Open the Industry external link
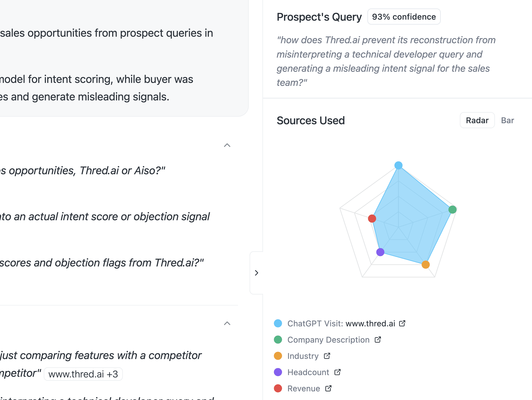The width and height of the screenshot is (532, 400). tap(327, 356)
